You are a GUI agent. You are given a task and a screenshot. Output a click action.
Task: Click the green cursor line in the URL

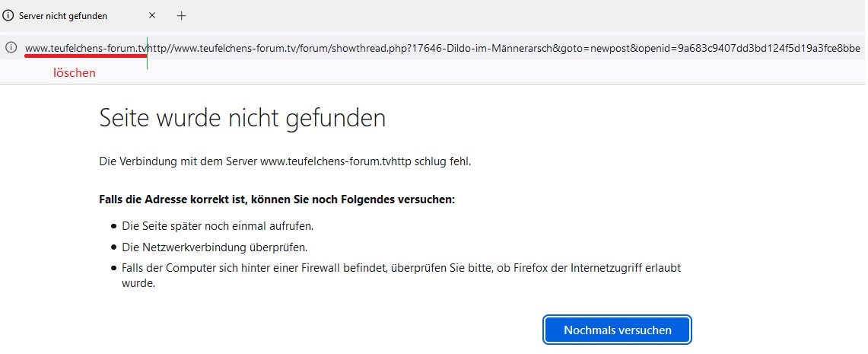pyautogui.click(x=147, y=52)
